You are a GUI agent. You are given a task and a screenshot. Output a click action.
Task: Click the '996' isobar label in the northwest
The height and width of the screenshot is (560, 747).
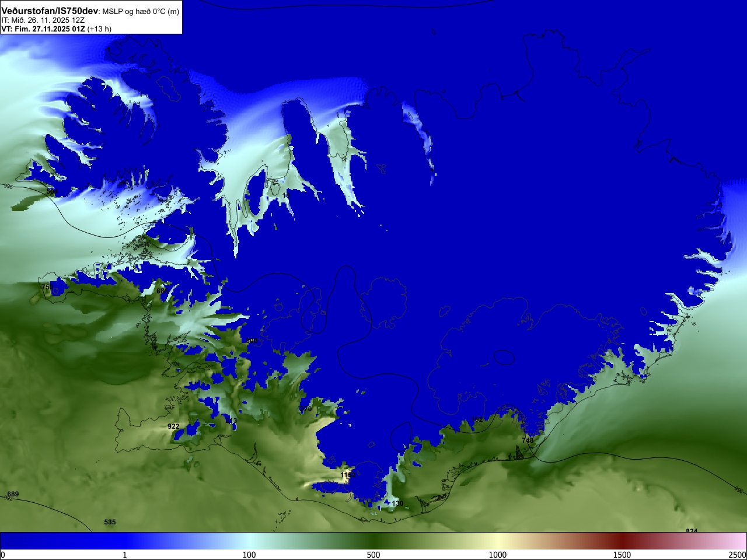pyautogui.click(x=8, y=186)
